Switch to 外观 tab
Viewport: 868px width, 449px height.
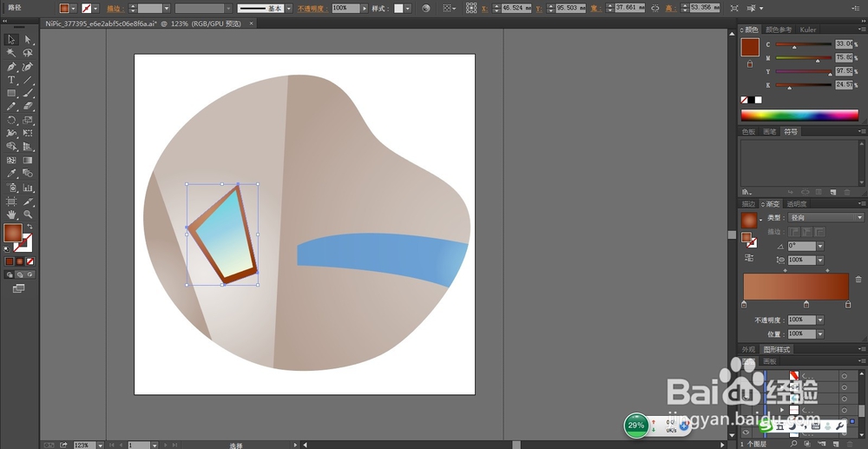pos(748,349)
